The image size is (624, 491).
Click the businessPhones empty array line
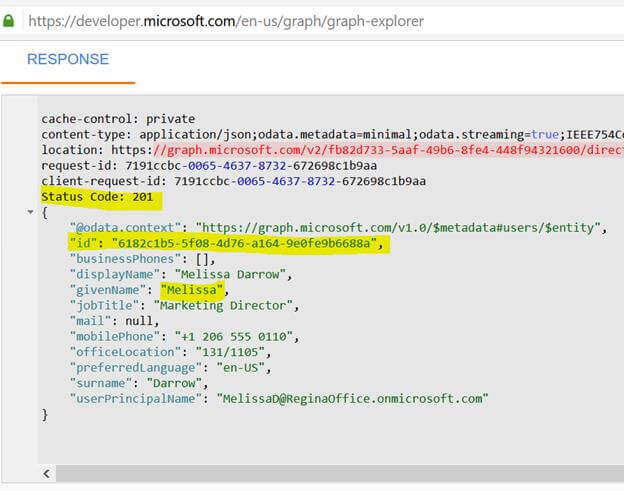142,259
